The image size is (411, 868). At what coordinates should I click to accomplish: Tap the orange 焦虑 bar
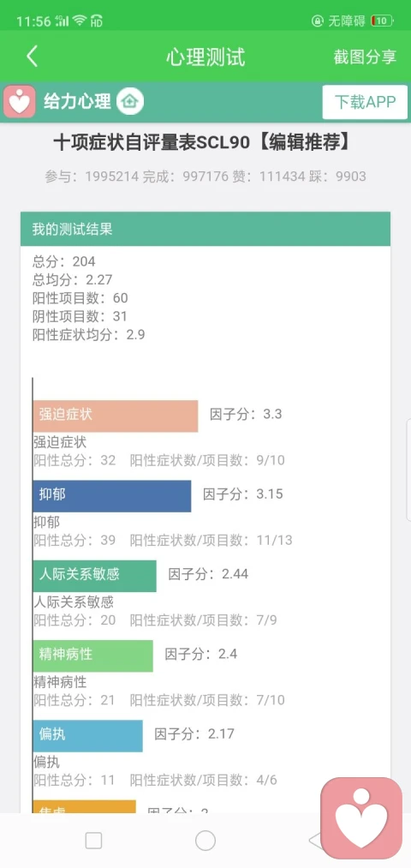[x=84, y=806]
